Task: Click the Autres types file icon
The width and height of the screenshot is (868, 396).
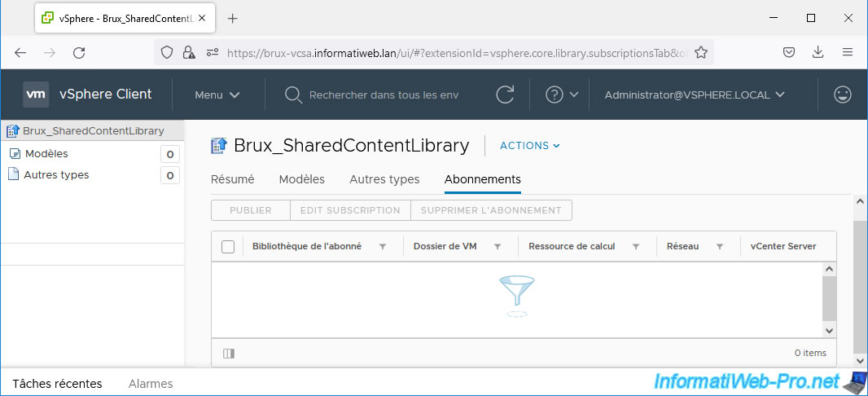Action: tap(13, 174)
